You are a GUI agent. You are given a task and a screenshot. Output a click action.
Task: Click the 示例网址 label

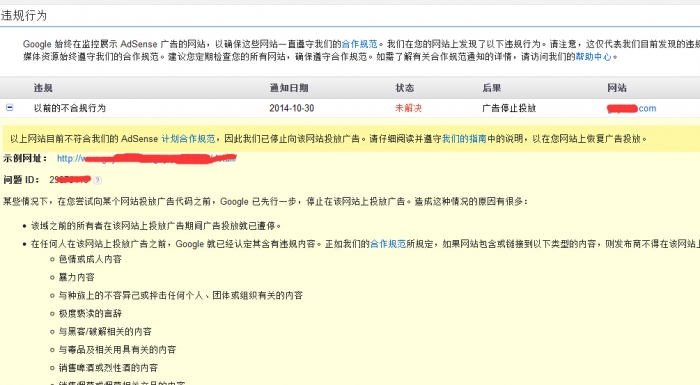[x=25, y=159]
